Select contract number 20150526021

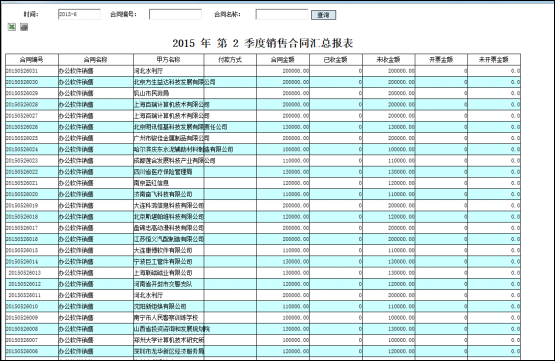[x=22, y=183]
